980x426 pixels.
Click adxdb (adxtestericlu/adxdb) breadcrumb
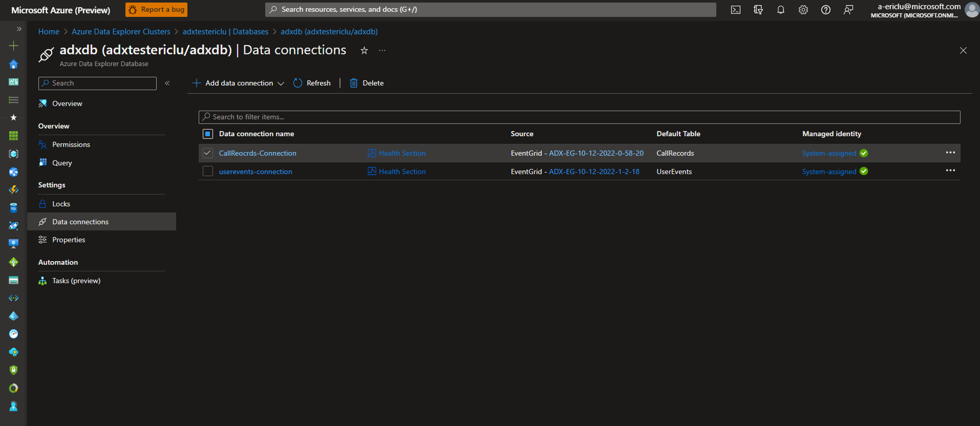[x=329, y=31]
